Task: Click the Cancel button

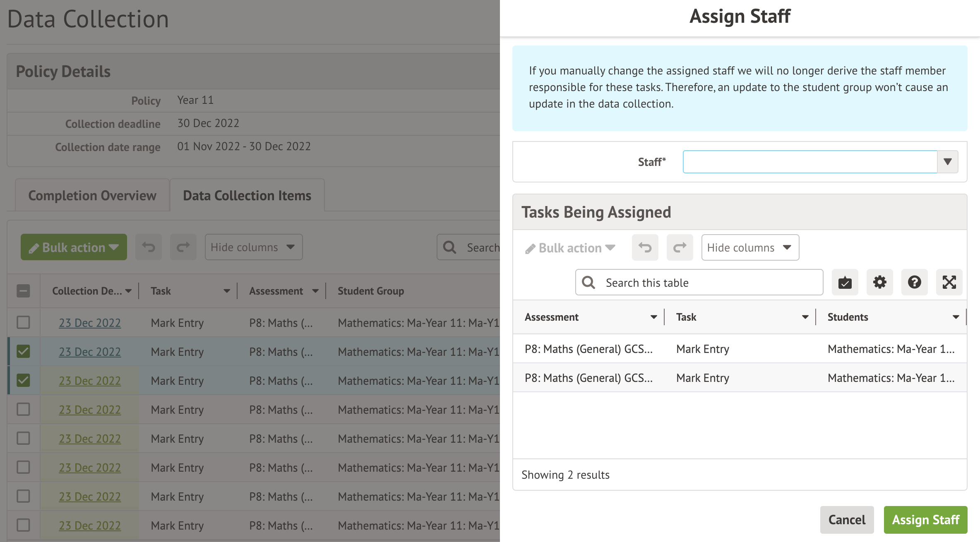Action: (847, 520)
